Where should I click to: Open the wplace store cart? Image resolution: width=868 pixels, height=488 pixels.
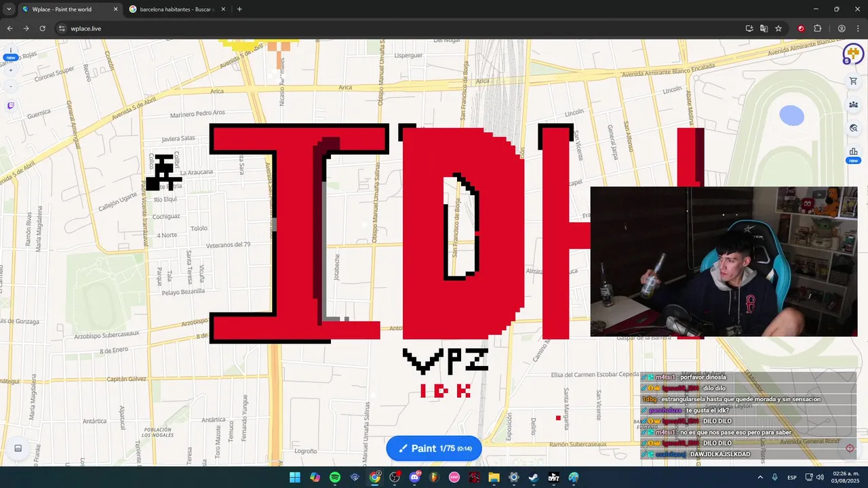[x=853, y=81]
